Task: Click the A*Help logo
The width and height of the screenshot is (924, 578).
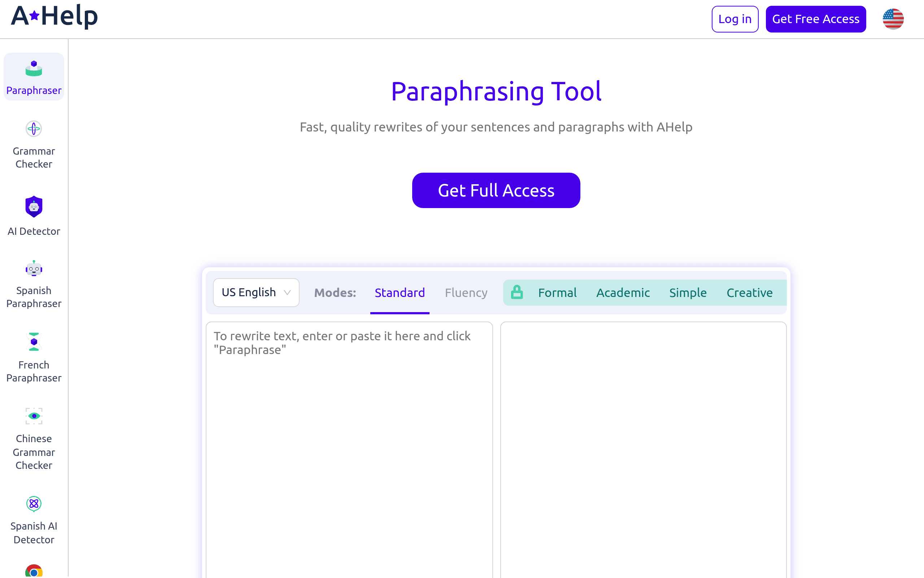Action: 55,17
